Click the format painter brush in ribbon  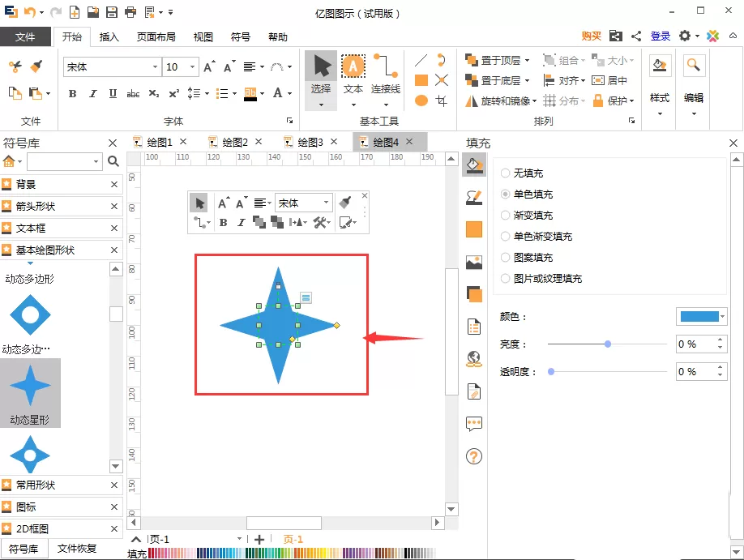[x=36, y=67]
